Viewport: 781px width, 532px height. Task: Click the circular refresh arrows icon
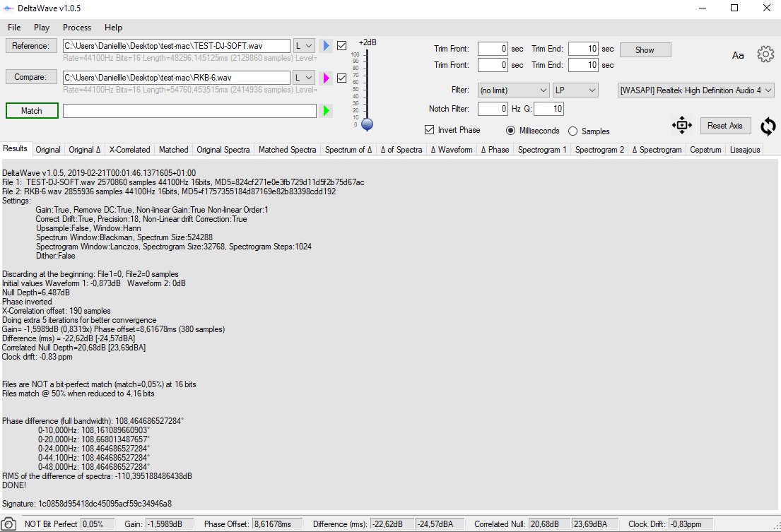click(x=768, y=126)
